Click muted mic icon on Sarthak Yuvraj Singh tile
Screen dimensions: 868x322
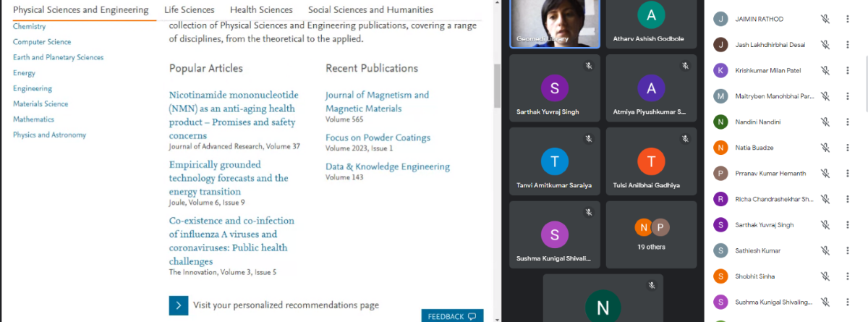[x=589, y=66]
